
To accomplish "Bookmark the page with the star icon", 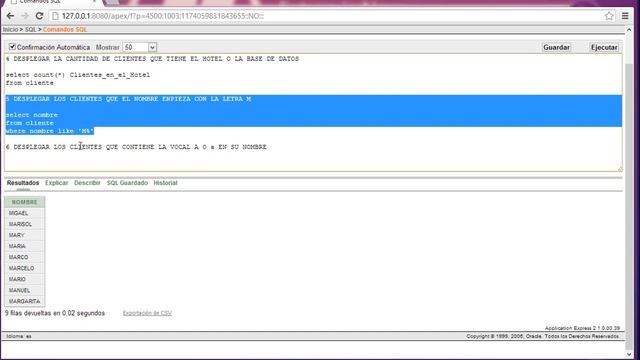I will 609,16.
